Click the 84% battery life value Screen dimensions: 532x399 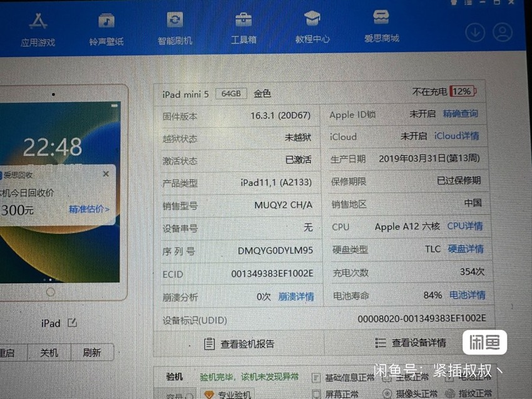click(432, 295)
